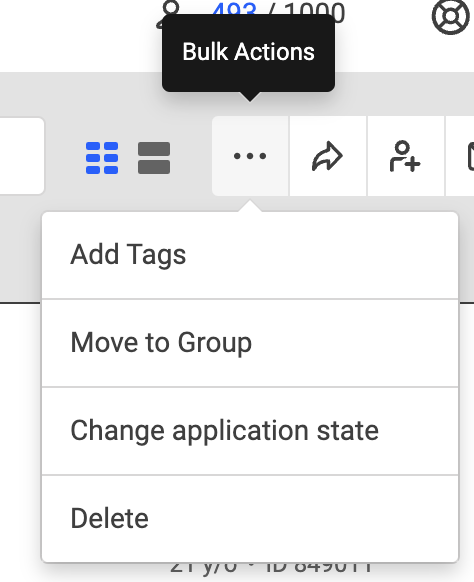Focus the white input box left of view icons
The image size is (474, 582).
20,156
